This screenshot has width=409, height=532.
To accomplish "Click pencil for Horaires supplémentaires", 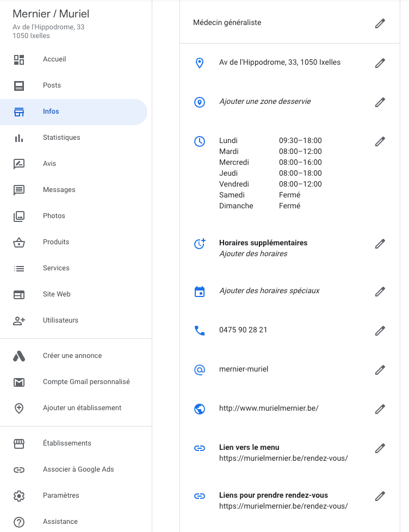I will point(380,244).
